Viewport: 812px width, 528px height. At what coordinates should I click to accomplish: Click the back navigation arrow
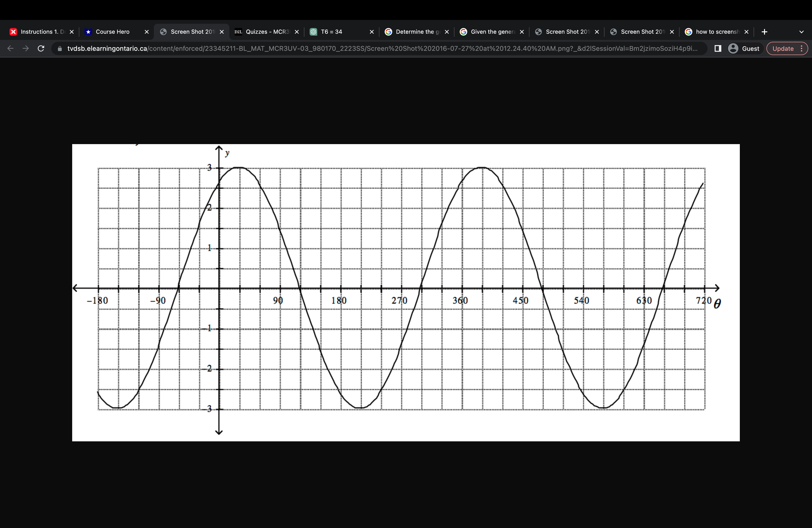tap(11, 48)
